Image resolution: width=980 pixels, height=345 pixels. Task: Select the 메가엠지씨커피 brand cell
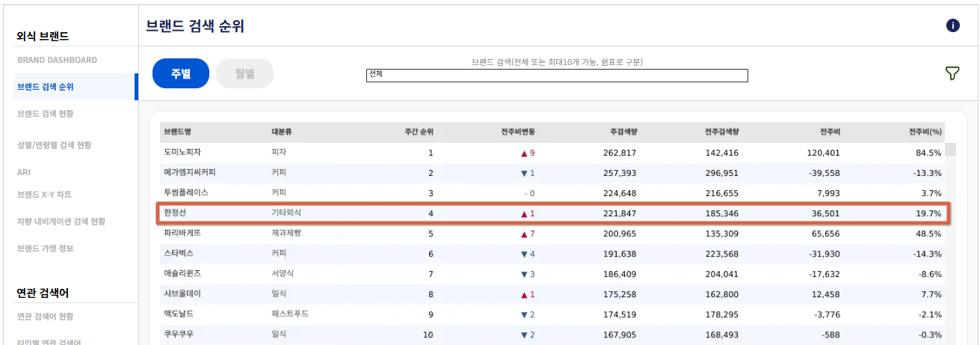coord(190,172)
